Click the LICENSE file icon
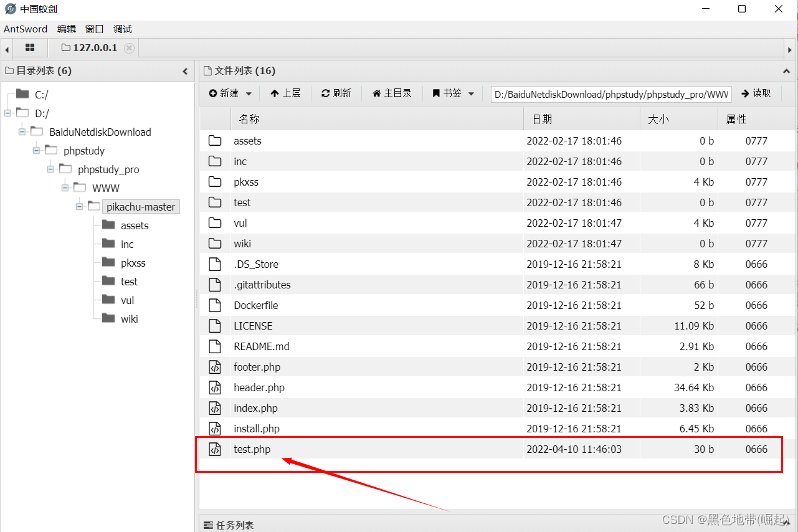Viewport: 798px width, 532px height. pyautogui.click(x=215, y=326)
